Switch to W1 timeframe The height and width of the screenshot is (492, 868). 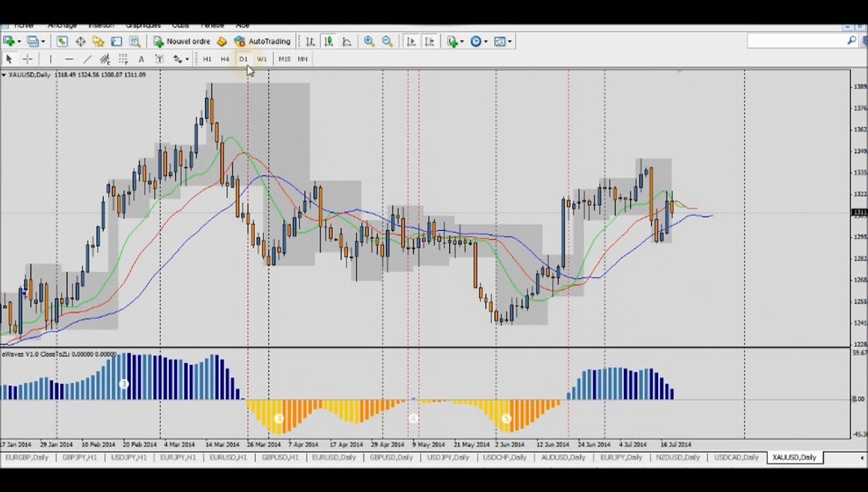[x=262, y=59]
